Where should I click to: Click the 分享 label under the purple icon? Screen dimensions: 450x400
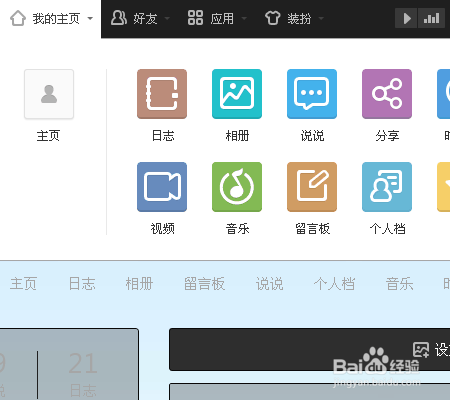click(x=387, y=136)
